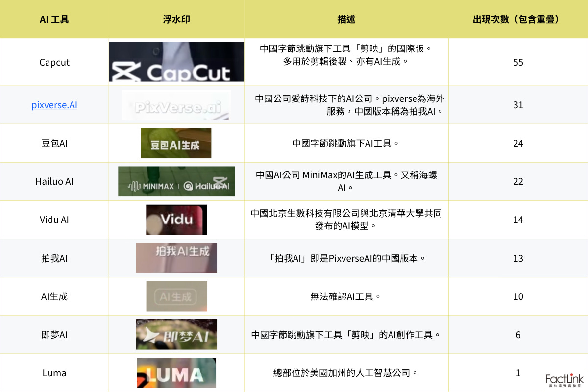
Task: Click the CapCut watermark thumbnail
Action: 176,62
